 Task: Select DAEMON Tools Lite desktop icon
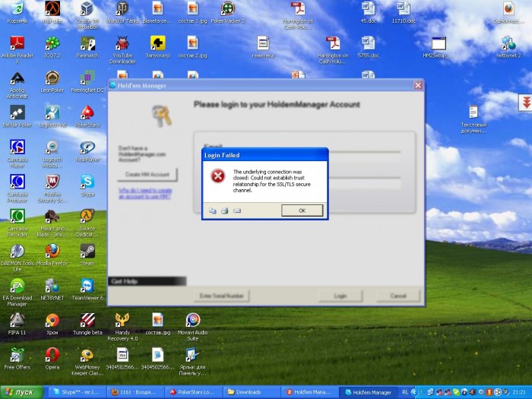tap(17, 258)
